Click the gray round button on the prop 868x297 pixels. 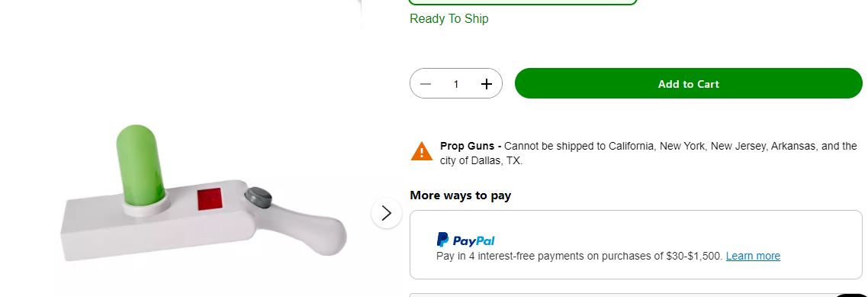click(x=259, y=197)
